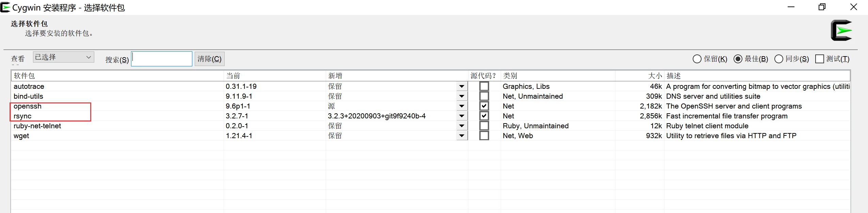Image resolution: width=868 pixels, height=213 pixels.
Task: Open the version dropdown for rsync
Action: click(x=462, y=116)
